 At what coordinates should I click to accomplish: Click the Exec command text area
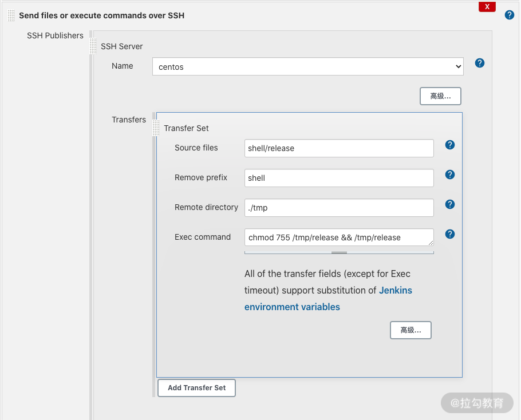339,237
